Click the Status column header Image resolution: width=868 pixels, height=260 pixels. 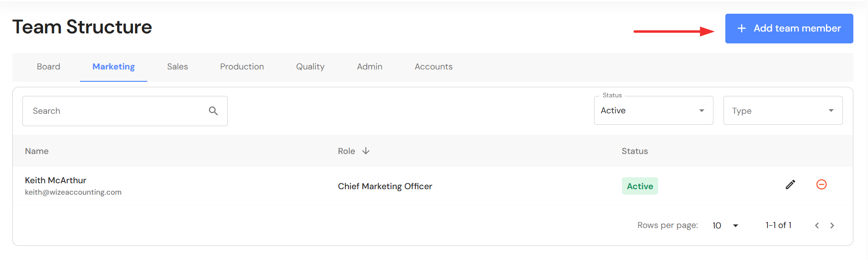(x=634, y=151)
